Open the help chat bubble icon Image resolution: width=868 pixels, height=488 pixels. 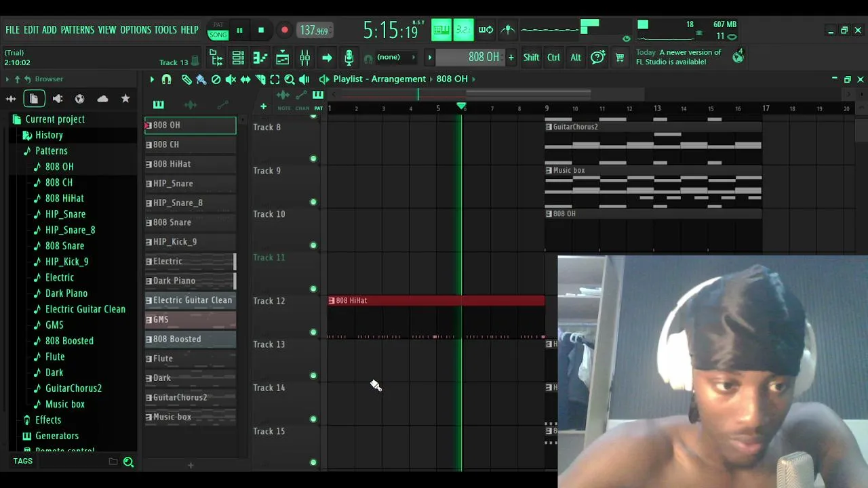597,58
